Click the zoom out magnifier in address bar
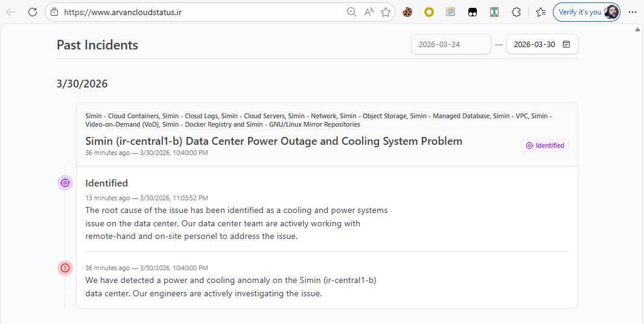This screenshot has height=324, width=644. click(351, 12)
